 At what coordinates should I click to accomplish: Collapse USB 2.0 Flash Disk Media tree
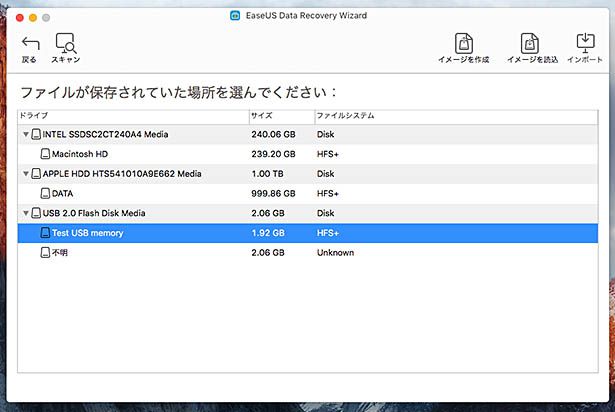(25, 213)
